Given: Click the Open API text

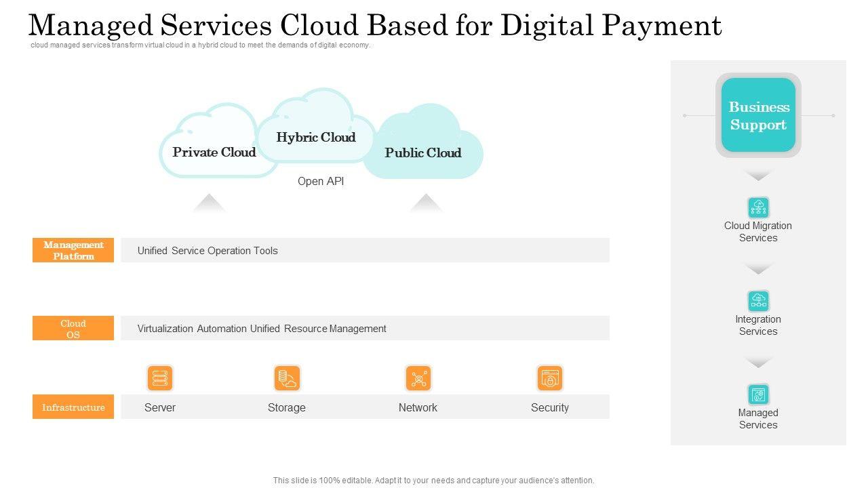Looking at the screenshot, I should coord(321,182).
